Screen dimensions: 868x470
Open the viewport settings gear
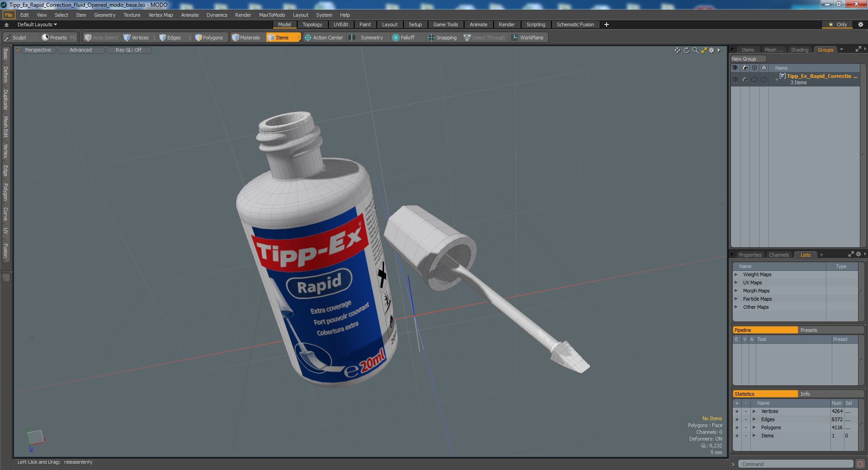pos(711,50)
